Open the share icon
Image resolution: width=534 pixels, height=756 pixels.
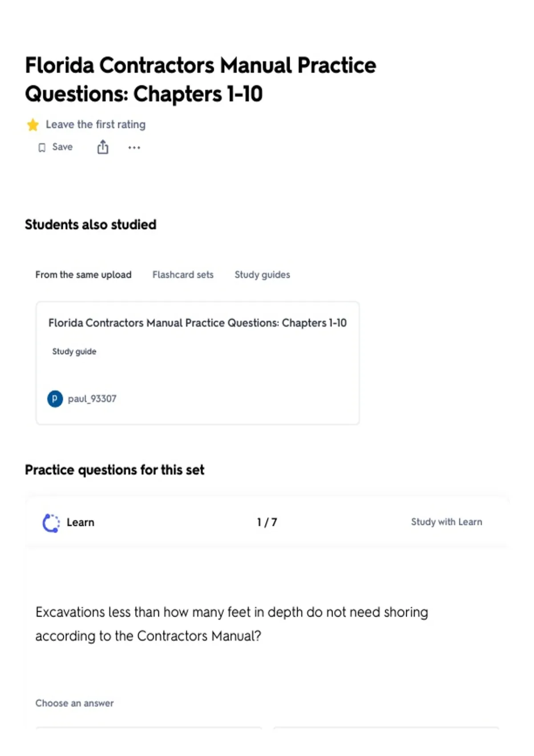pos(103,147)
